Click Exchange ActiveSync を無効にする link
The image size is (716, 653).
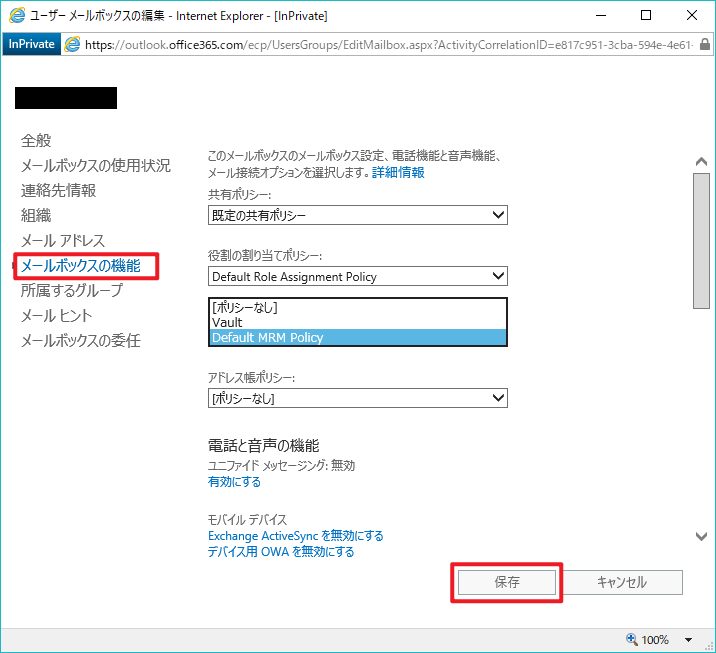coord(296,536)
